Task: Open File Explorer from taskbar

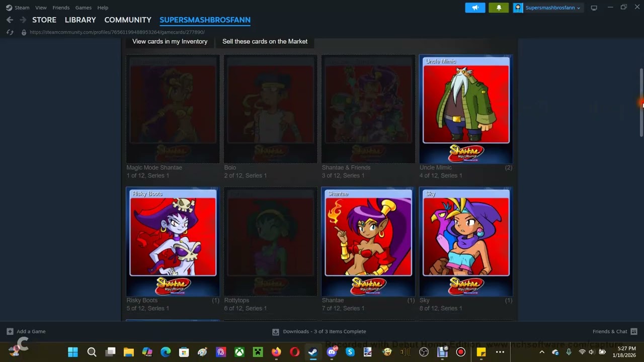Action: pos(129,352)
